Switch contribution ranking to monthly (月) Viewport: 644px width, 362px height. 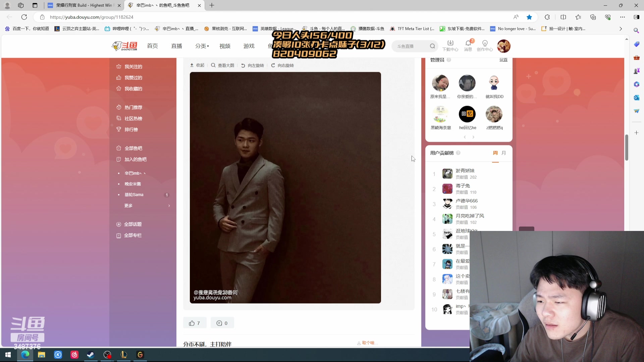(503, 153)
